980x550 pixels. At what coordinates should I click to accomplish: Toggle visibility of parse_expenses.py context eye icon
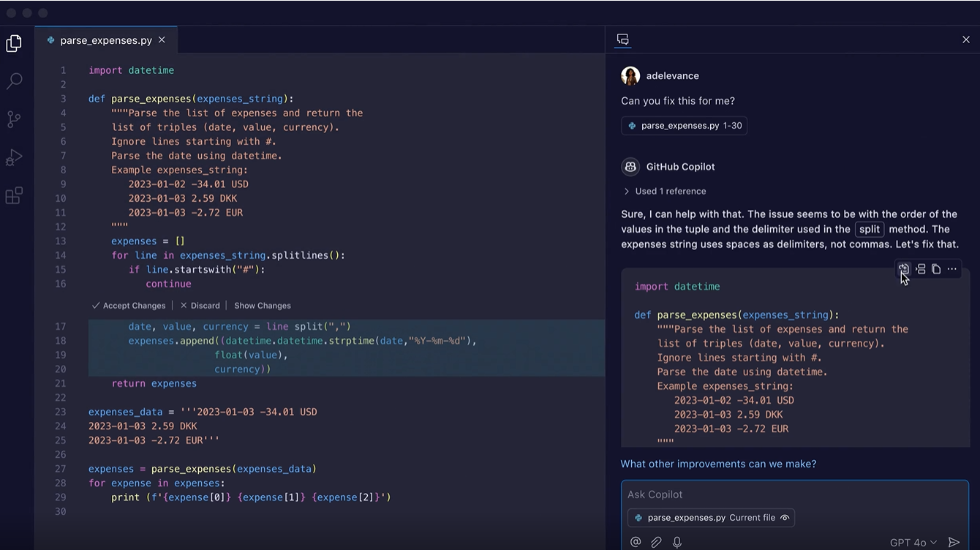tap(785, 517)
